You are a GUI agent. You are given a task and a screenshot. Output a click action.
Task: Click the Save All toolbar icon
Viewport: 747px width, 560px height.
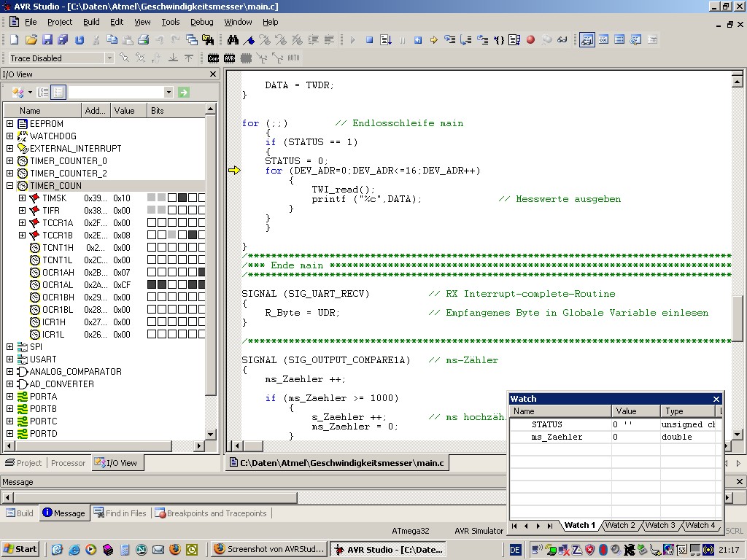[x=63, y=40]
